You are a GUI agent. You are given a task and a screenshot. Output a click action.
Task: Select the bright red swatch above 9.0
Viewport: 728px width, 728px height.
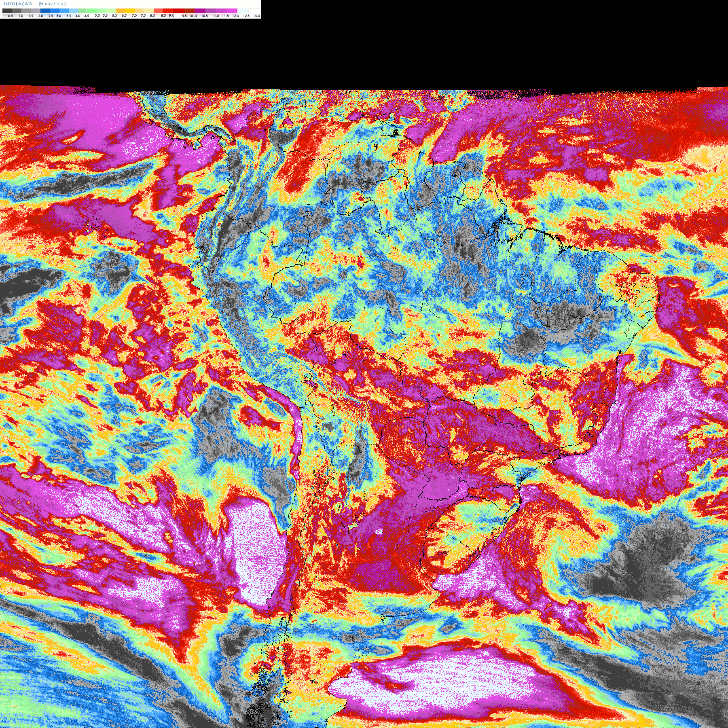168,11
